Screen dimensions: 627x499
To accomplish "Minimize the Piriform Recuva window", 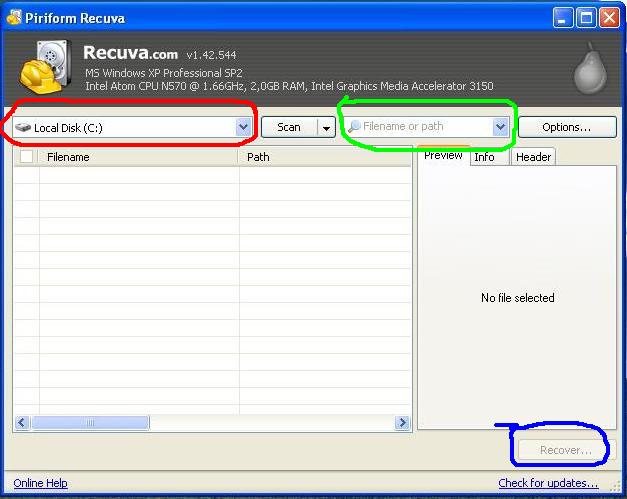I will 562,18.
